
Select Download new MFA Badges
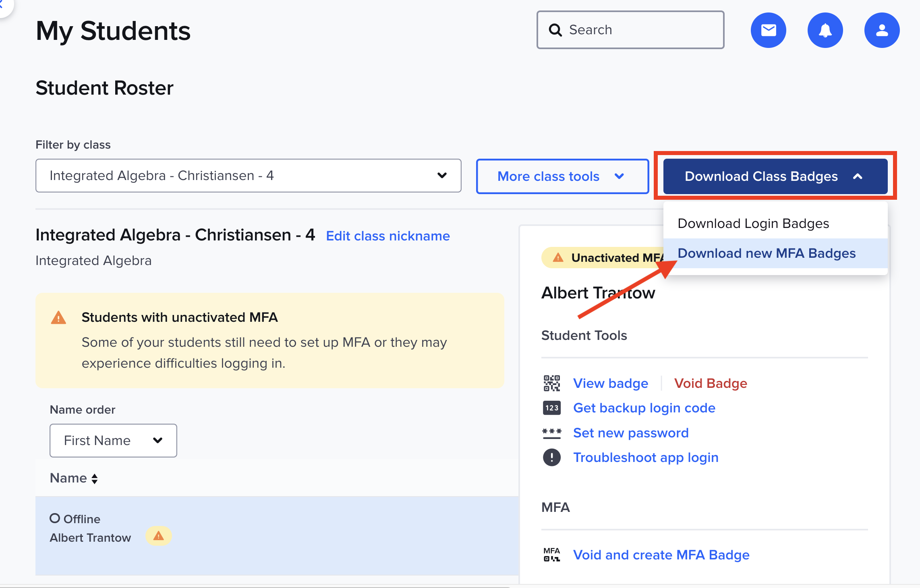pos(767,253)
